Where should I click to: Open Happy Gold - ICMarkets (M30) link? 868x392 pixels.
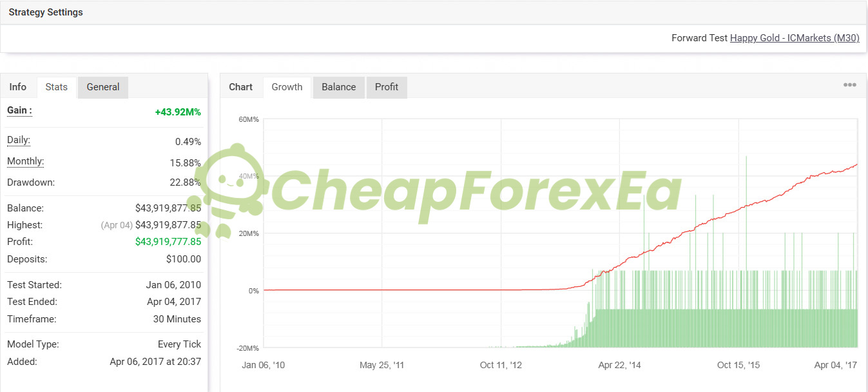795,38
